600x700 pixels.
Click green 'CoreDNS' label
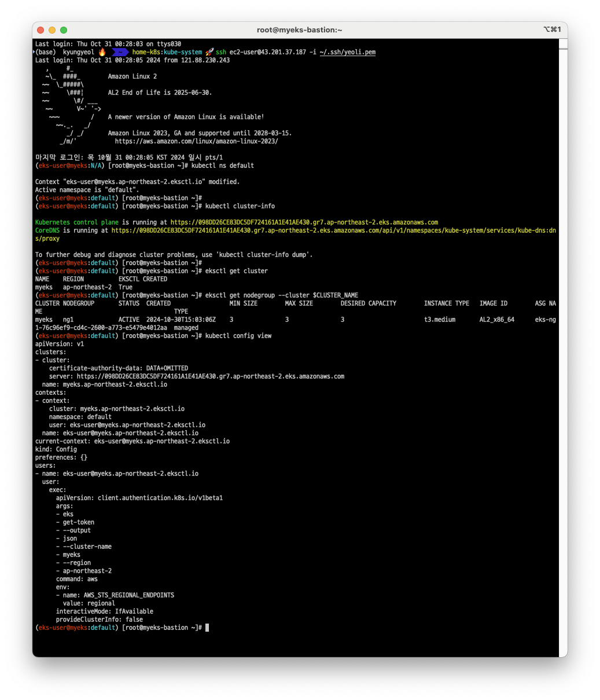click(47, 230)
